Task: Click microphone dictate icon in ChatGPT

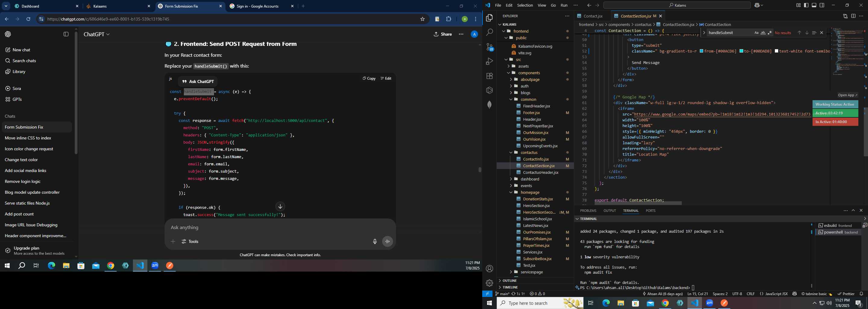Action: click(375, 241)
